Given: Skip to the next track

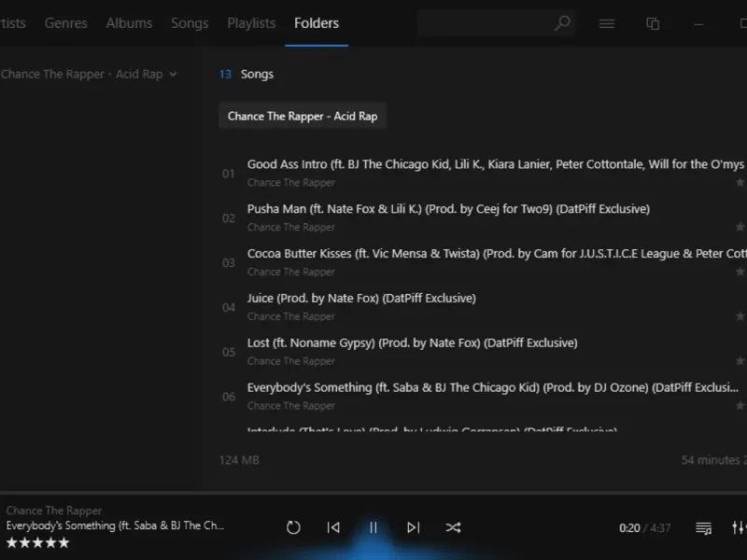Looking at the screenshot, I should pos(413,527).
